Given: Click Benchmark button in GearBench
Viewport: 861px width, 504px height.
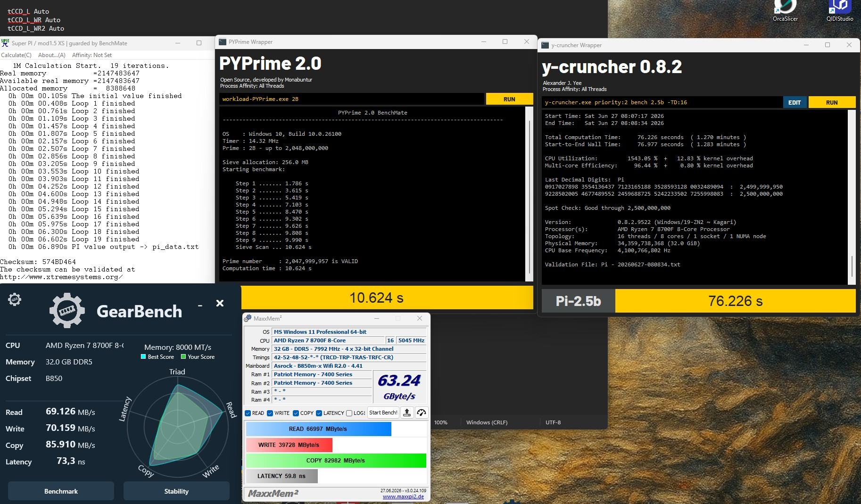Looking at the screenshot, I should (x=61, y=491).
